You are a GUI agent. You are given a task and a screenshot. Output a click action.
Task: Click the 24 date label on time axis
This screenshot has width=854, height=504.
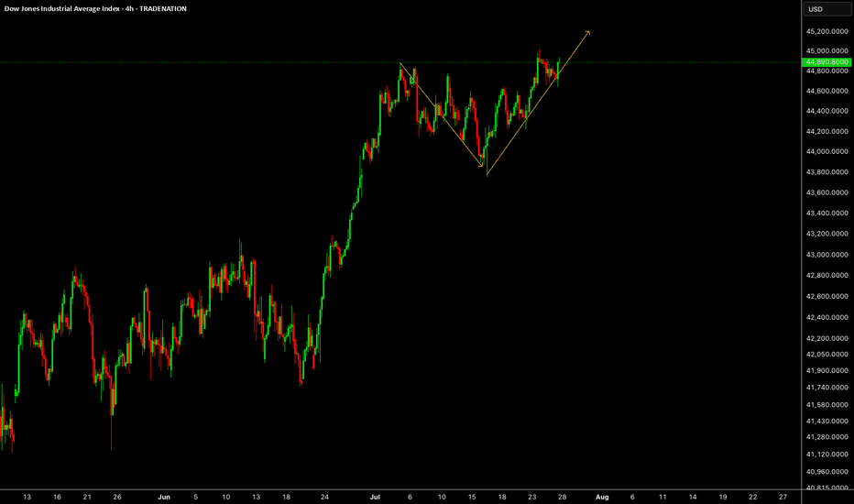324,497
